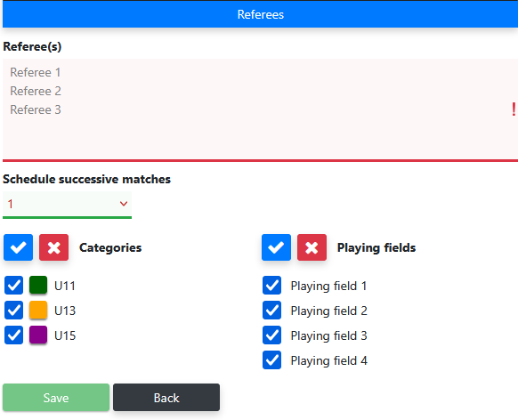This screenshot has height=420, width=518.
Task: Toggle the Playing field 4 checkbox
Action: 271,359
